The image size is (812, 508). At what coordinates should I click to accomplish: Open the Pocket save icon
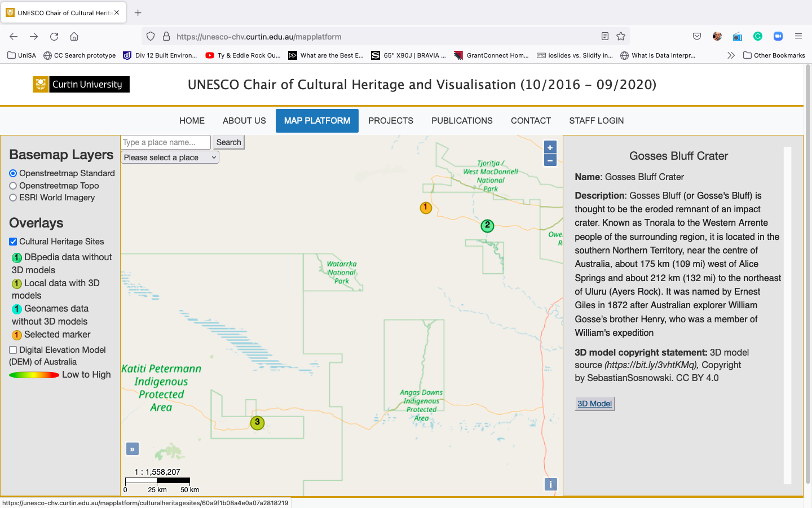(x=697, y=37)
